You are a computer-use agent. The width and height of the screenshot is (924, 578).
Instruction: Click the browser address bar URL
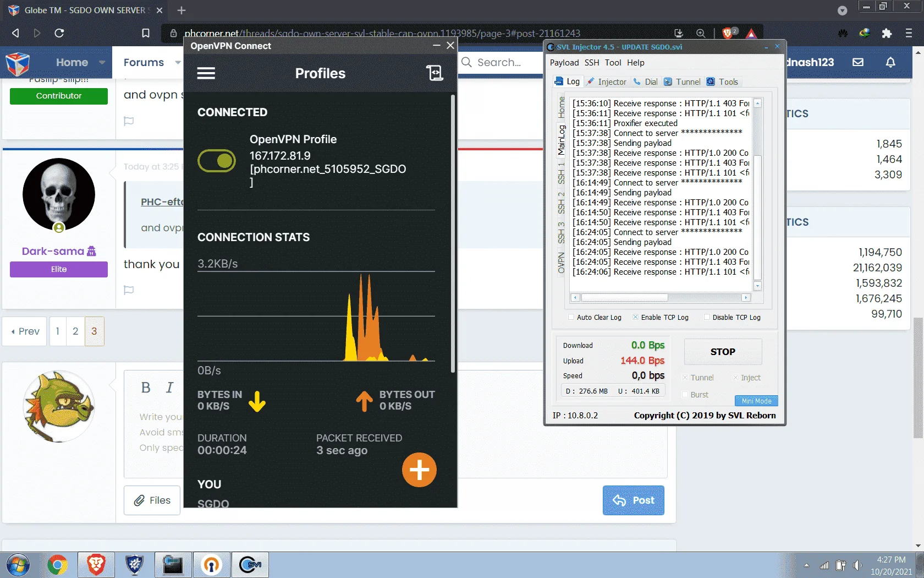382,34
